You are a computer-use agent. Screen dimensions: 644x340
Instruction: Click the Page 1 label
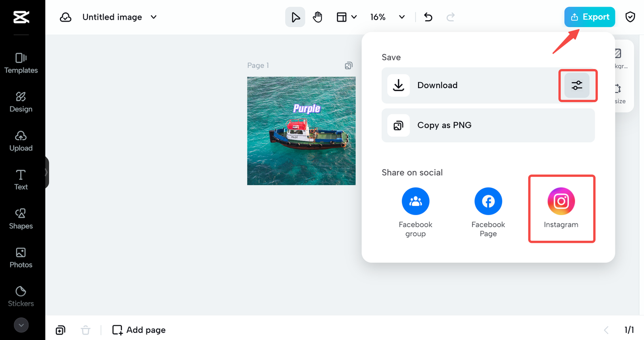(x=258, y=65)
